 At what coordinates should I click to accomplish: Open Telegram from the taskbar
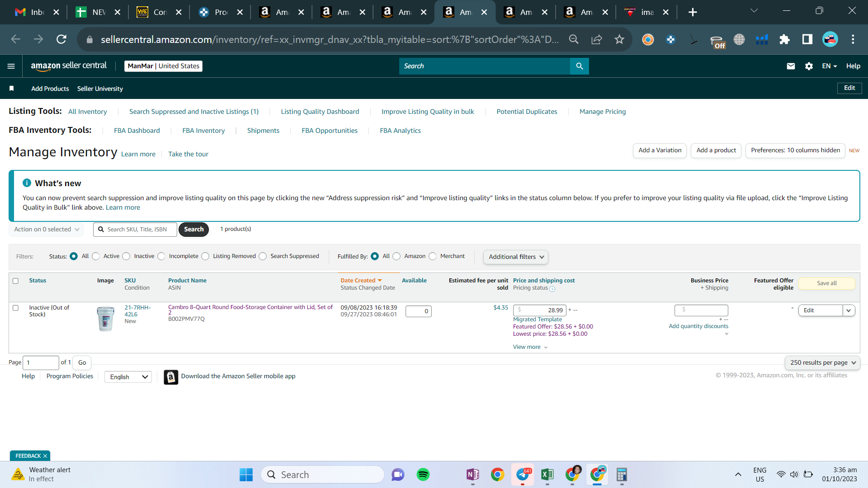(x=523, y=474)
